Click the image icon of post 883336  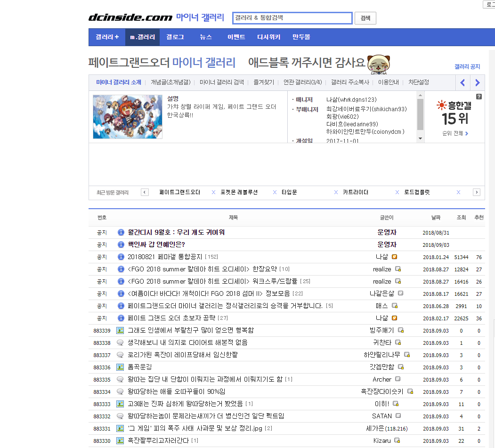[x=120, y=367]
